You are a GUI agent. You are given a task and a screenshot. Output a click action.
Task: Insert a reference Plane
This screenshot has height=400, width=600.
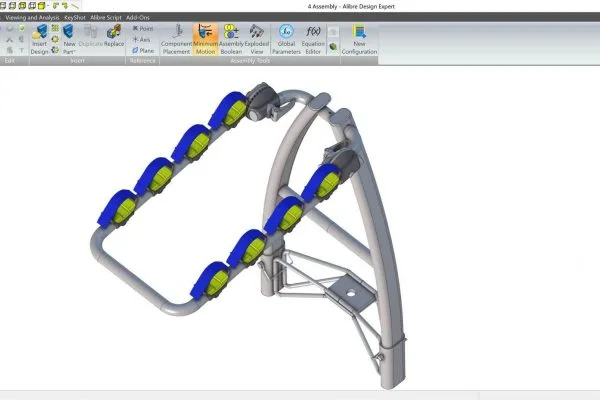(x=143, y=51)
